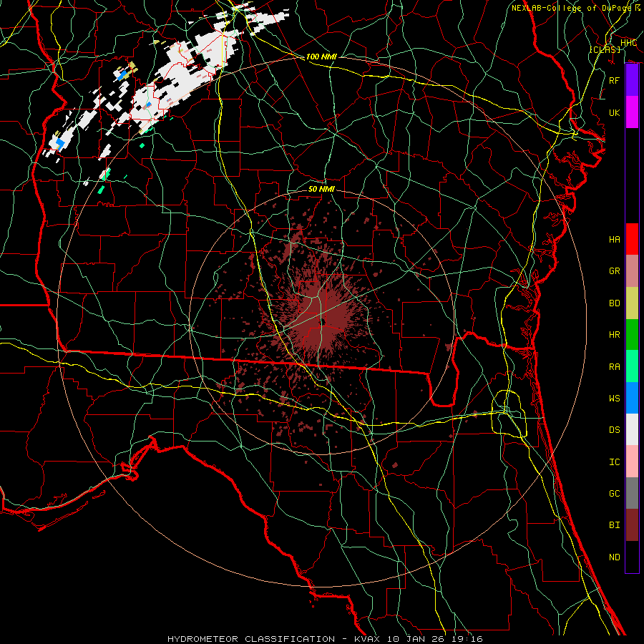
Task: Click the "UK" legend label
Action: pyautogui.click(x=615, y=112)
